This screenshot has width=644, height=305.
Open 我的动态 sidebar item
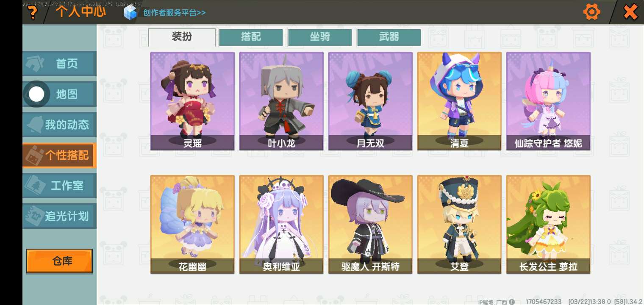pyautogui.click(x=60, y=125)
